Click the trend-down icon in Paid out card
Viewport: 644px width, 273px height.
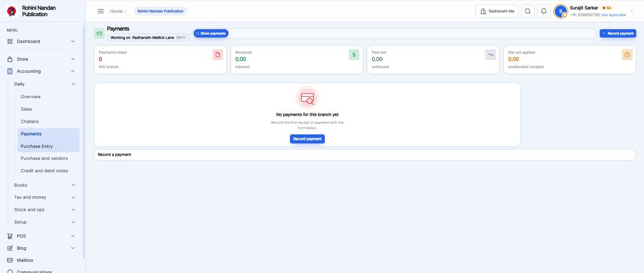tap(490, 55)
